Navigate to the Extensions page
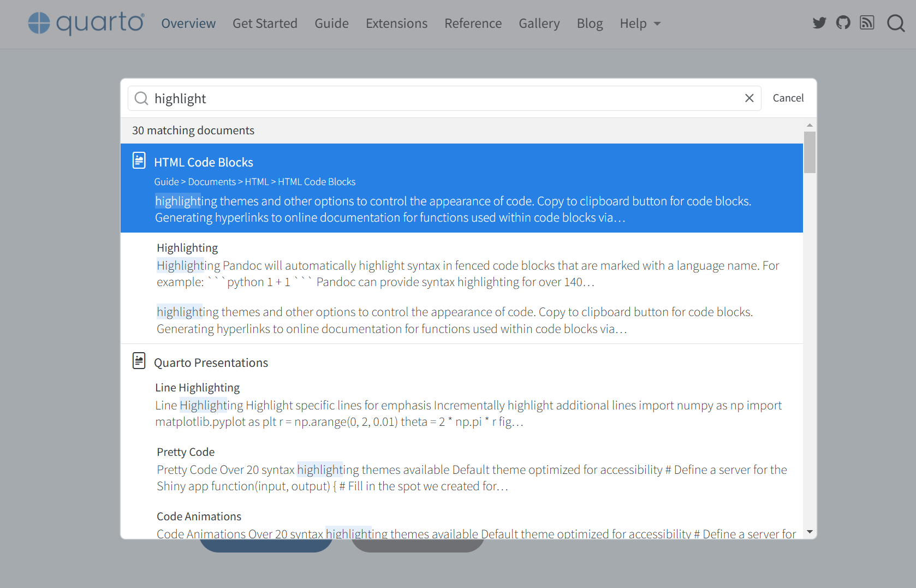 (x=396, y=23)
